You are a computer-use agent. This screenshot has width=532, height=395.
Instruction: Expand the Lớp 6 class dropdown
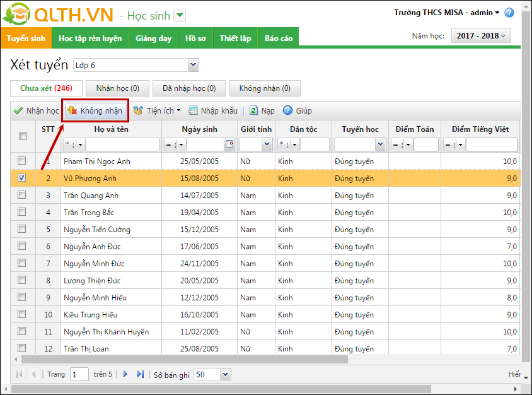[x=193, y=65]
